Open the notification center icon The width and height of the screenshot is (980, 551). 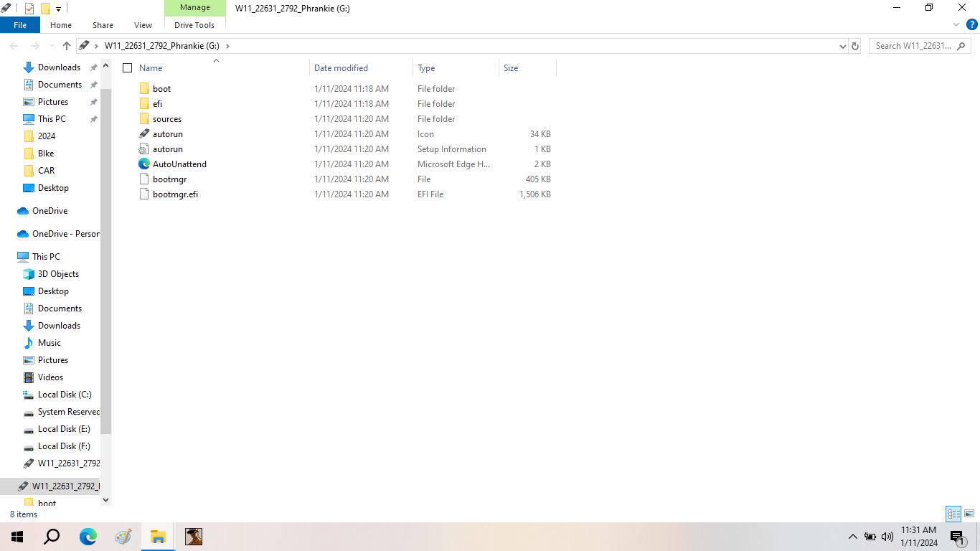point(957,537)
